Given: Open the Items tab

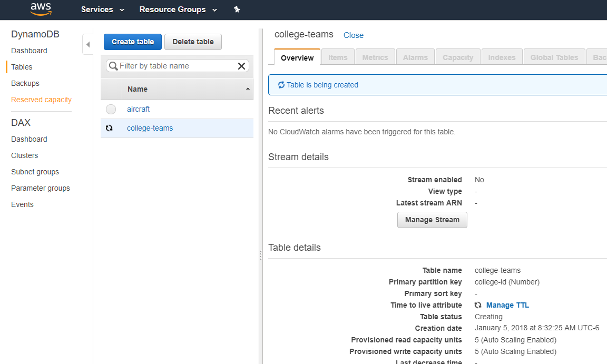Looking at the screenshot, I should click(x=338, y=57).
